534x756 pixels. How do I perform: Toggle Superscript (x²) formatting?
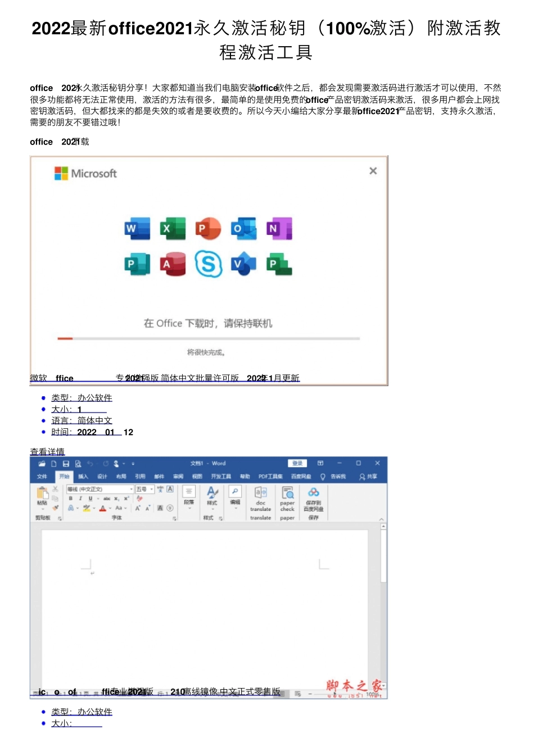click(126, 499)
